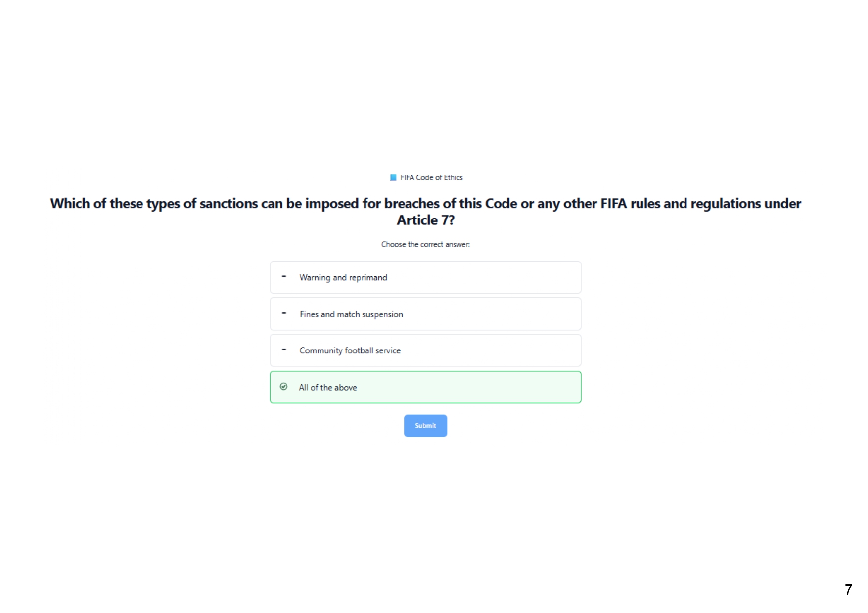Click empty space inside the green selected answer box
The width and height of the screenshot is (868, 613).
pos(470,387)
